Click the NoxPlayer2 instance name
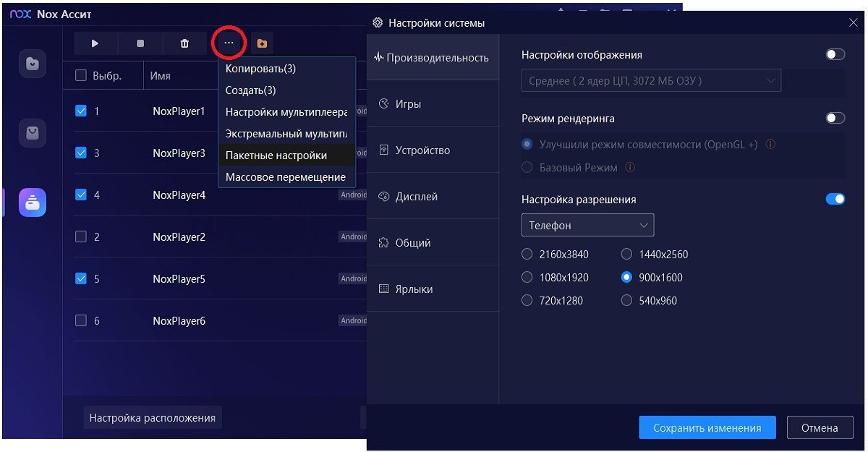The image size is (868, 452). pyautogui.click(x=179, y=237)
